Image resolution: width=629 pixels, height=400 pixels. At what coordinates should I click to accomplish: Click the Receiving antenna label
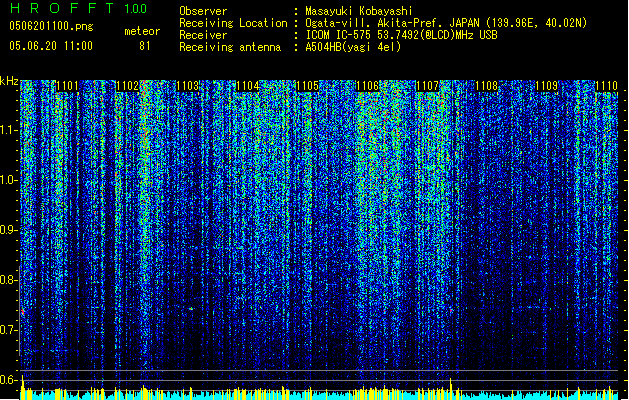click(230, 47)
